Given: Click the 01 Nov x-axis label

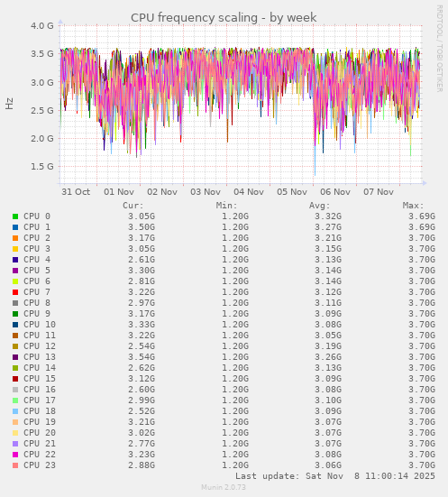Looking at the screenshot, I should tap(119, 192).
